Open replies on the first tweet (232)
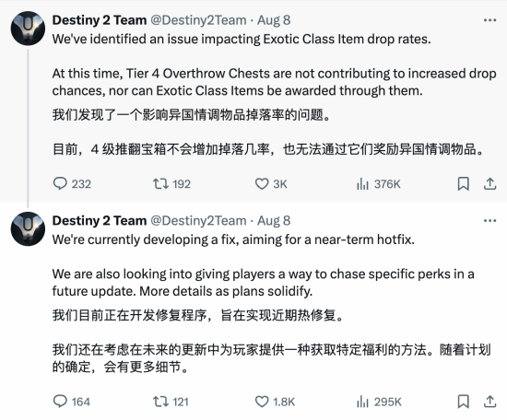The width and height of the screenshot is (507, 420). click(x=72, y=184)
